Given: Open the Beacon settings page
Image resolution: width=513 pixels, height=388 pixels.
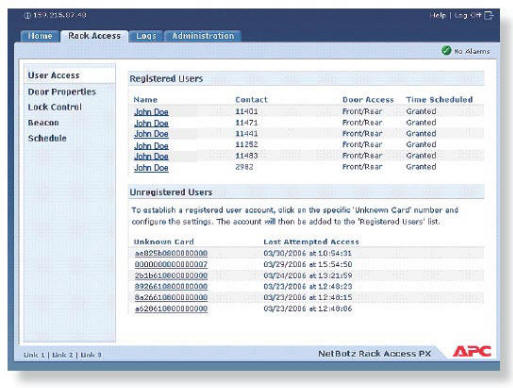Looking at the screenshot, I should point(43,123).
